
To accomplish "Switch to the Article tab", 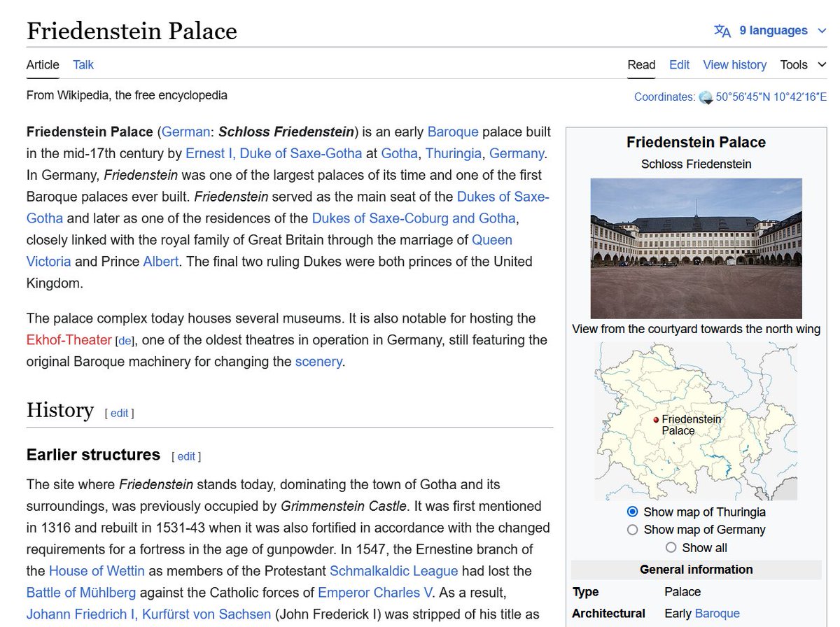I will 43,64.
